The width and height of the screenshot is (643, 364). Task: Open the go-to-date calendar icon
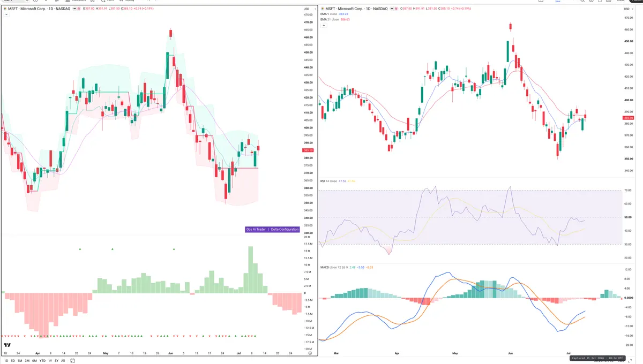(x=72, y=361)
